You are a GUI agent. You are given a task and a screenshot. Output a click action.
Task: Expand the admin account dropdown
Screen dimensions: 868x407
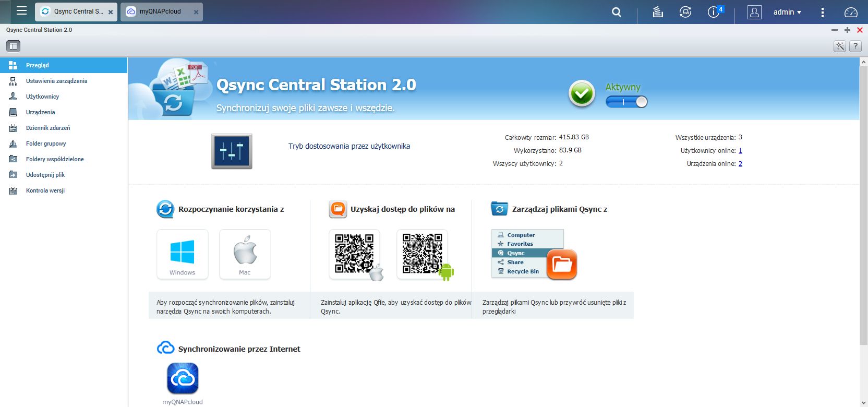coord(787,12)
